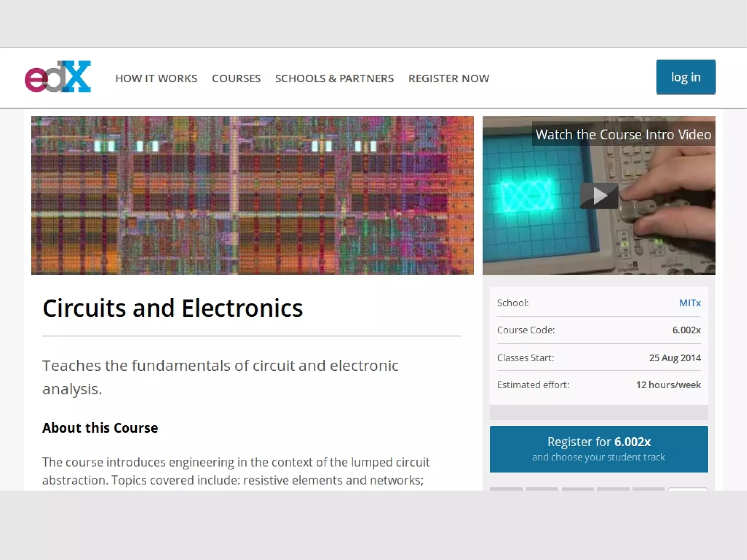Click the edX logo
The image size is (747, 560).
58,77
